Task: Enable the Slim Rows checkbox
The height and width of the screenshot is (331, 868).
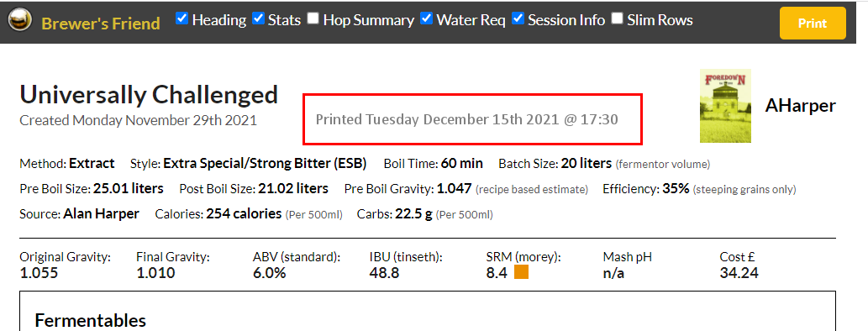Action: point(618,18)
